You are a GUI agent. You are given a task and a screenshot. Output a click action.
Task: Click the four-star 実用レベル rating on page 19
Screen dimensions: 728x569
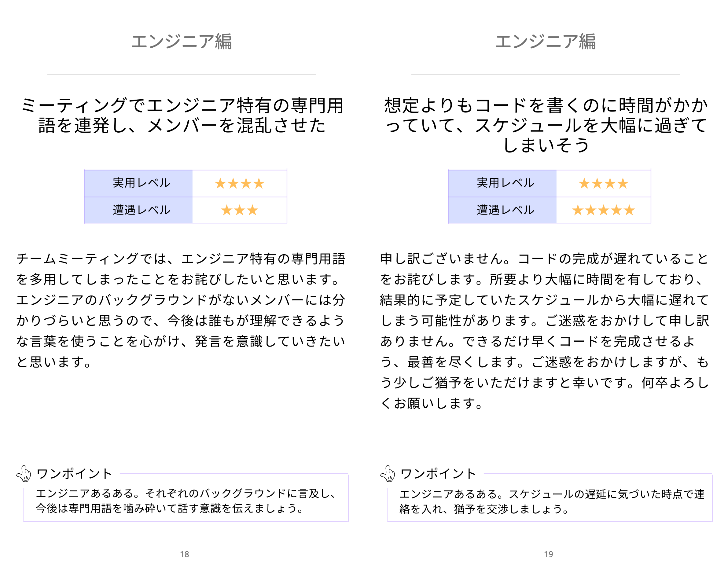pos(603,183)
